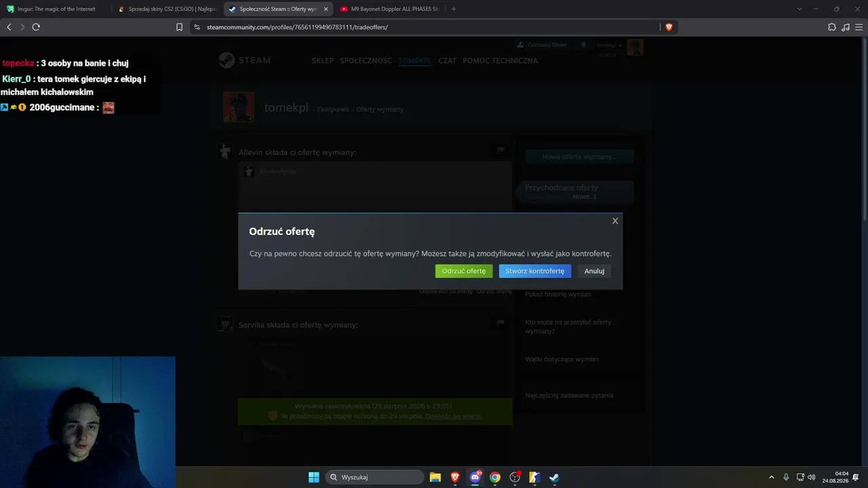Click the Stwórz kontrofertę button
Viewport: 868px width, 488px height.
click(535, 271)
